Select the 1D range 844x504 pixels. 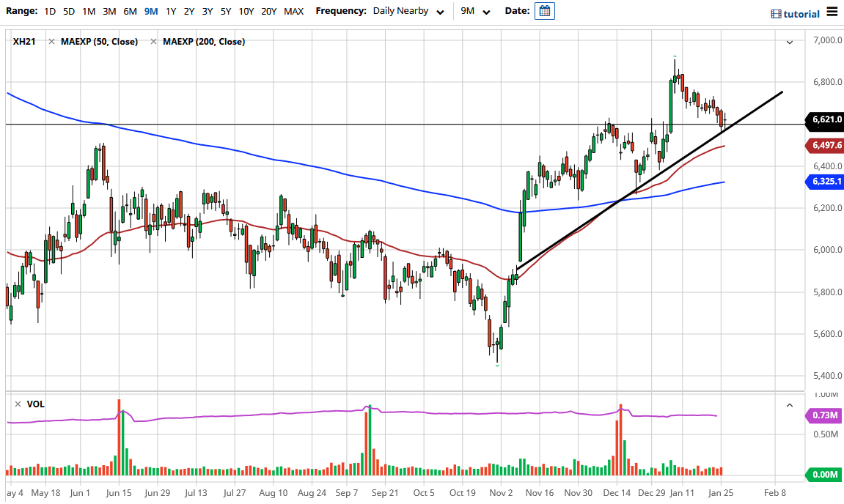point(50,11)
